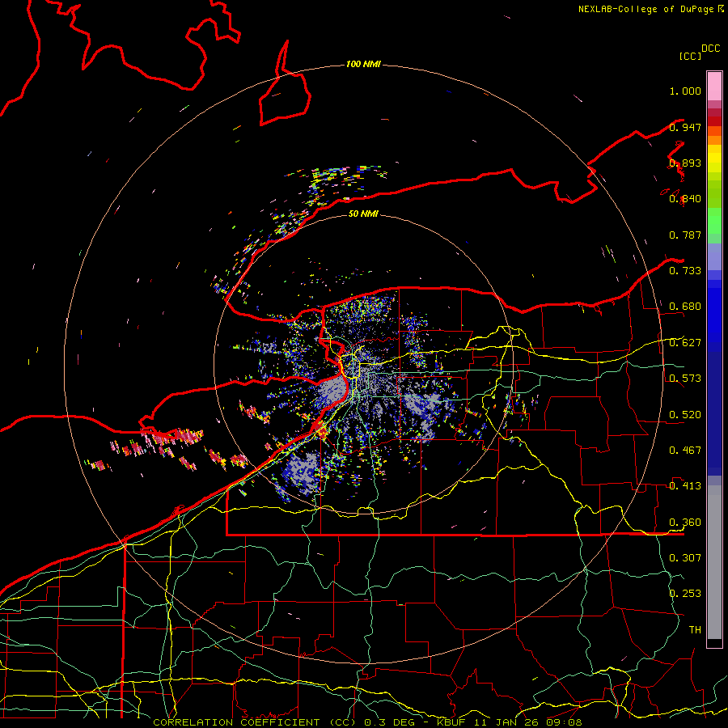Pick the 0.733 scale label
The width and height of the screenshot is (728, 728).
point(685,271)
